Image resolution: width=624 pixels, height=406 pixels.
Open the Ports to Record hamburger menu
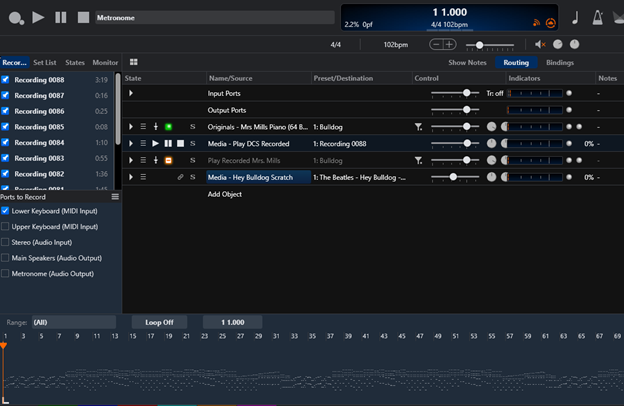pyautogui.click(x=115, y=197)
